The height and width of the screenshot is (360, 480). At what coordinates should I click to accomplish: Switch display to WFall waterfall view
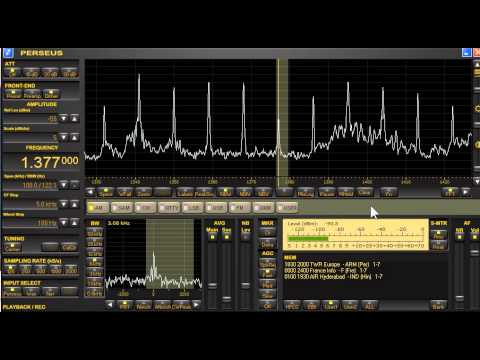(x=125, y=192)
